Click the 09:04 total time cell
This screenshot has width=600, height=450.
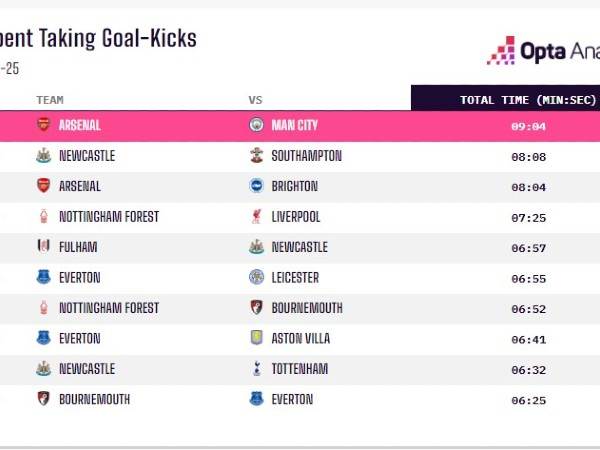point(527,126)
